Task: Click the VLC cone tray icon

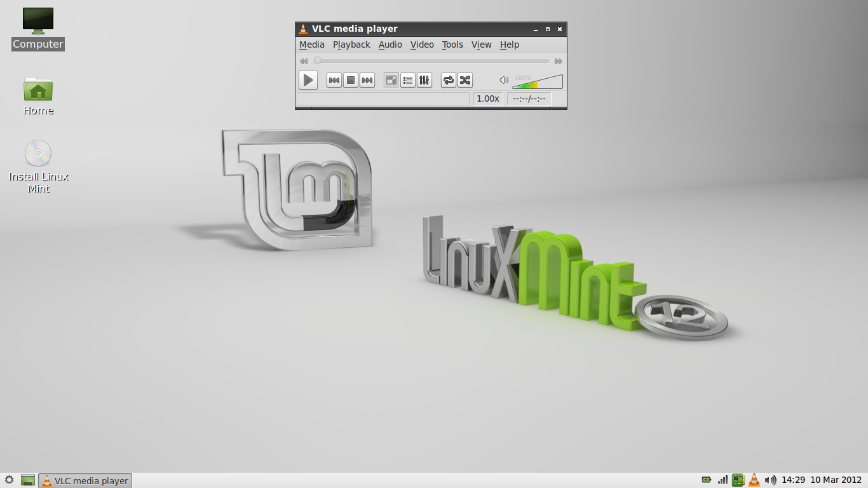Action: [x=754, y=480]
